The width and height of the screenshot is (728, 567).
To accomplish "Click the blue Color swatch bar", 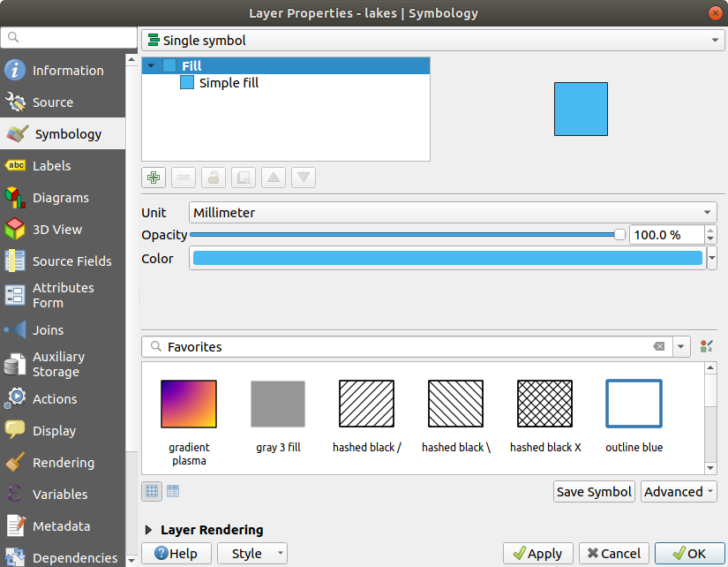I will point(447,259).
